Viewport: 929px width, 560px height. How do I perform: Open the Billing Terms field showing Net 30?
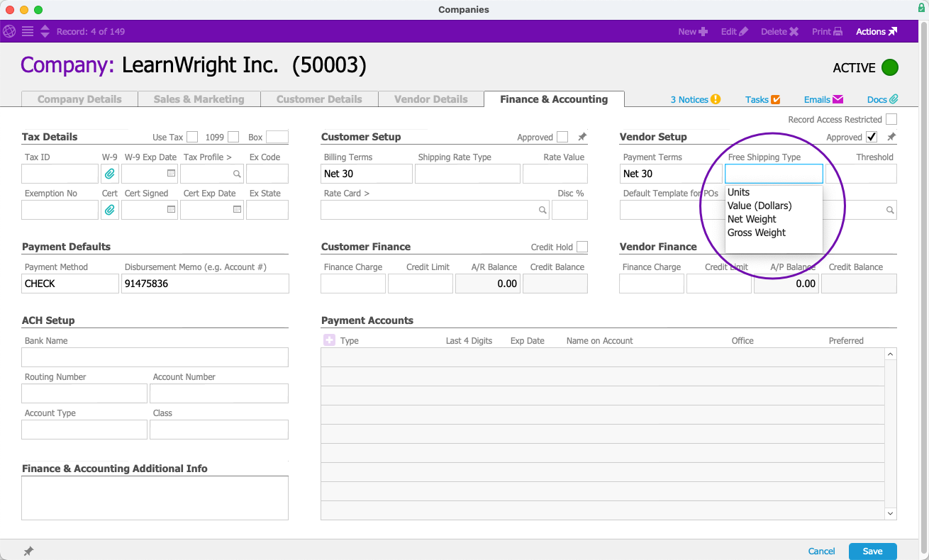coord(367,174)
